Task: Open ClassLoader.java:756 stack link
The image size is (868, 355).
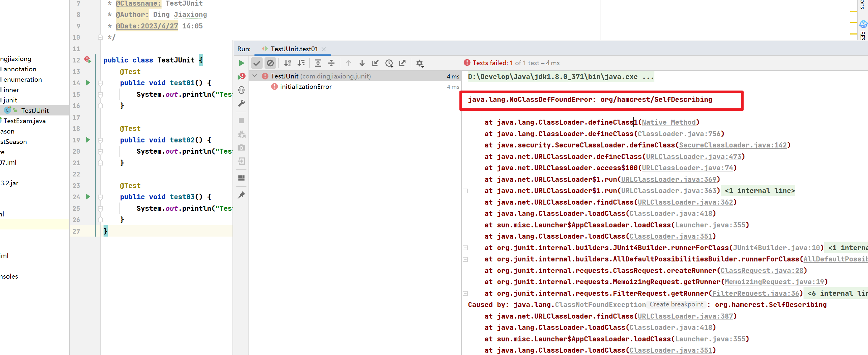Action: pos(679,134)
